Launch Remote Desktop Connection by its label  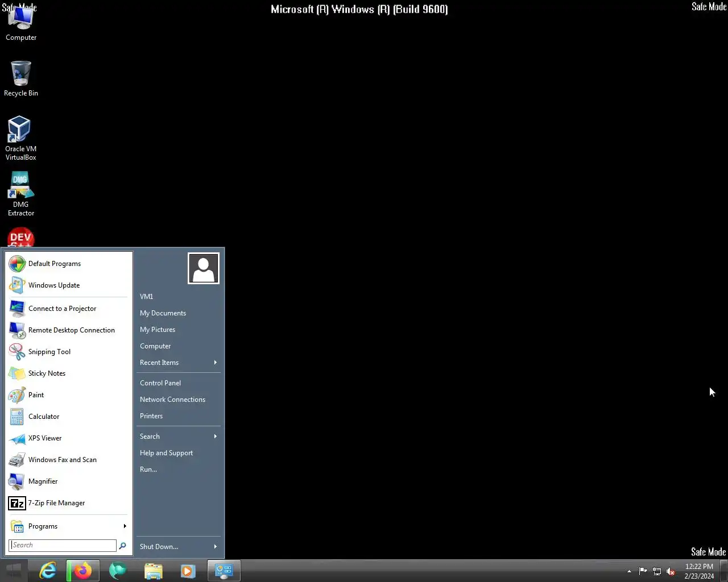tap(72, 330)
